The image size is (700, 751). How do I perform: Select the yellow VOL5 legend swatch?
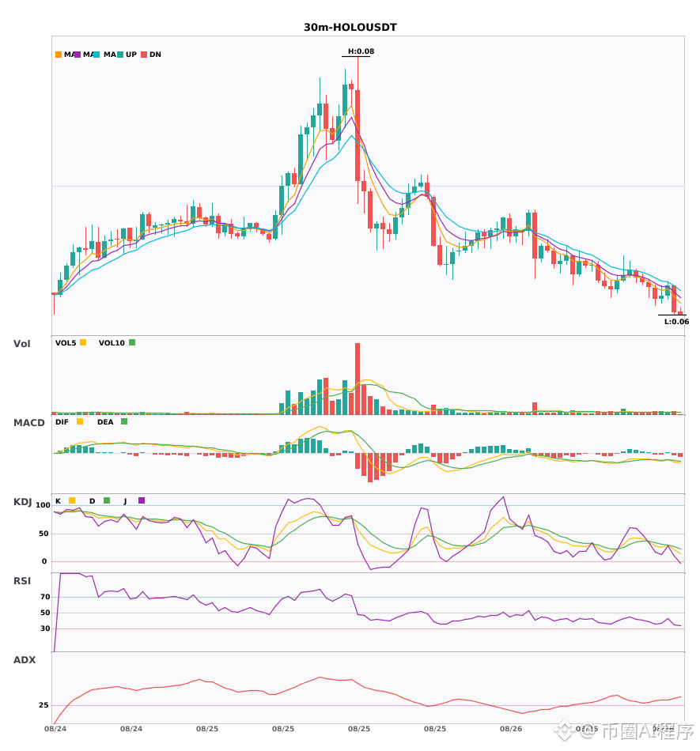[83, 342]
